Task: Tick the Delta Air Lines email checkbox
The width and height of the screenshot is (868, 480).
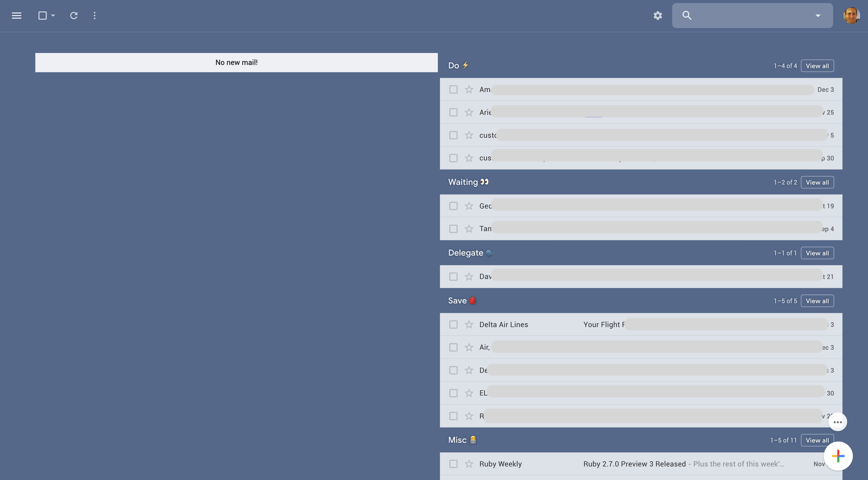Action: (x=454, y=325)
